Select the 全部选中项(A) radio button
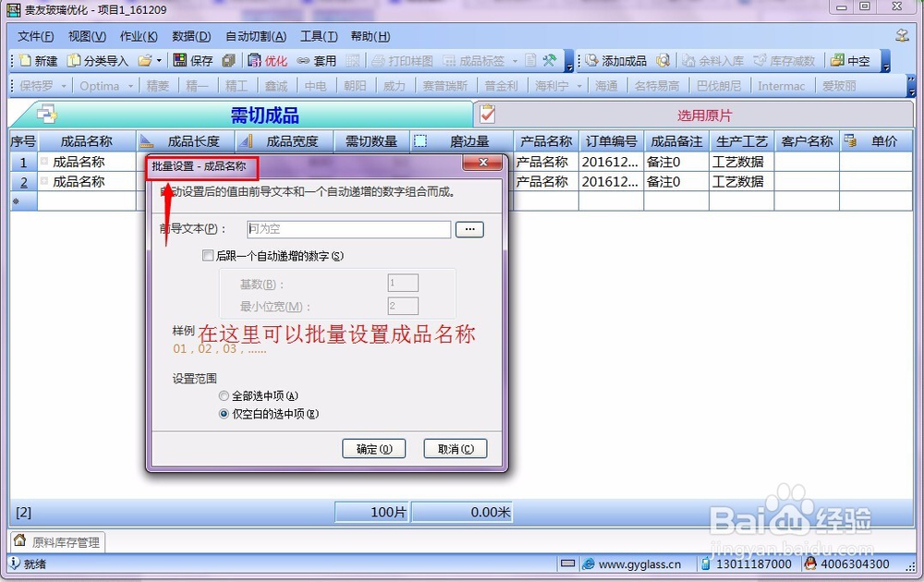The height and width of the screenshot is (582, 924). tap(224, 396)
